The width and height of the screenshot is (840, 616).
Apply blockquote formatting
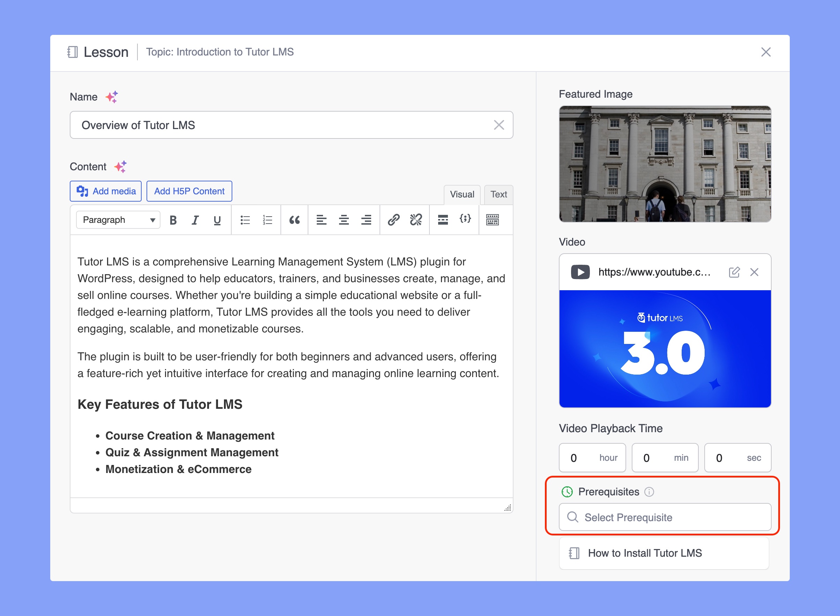294,220
